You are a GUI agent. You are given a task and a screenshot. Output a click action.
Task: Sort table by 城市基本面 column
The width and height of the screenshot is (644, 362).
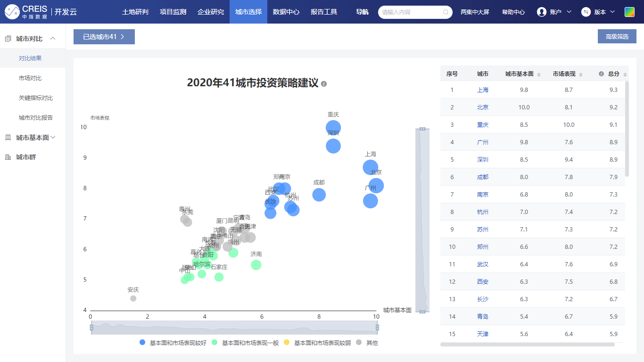539,74
